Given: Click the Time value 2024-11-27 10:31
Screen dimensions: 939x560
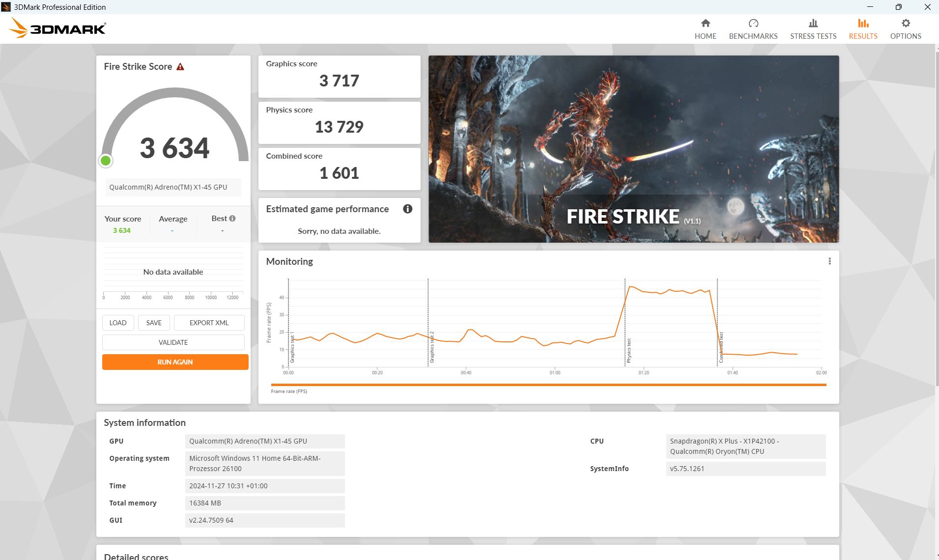Looking at the screenshot, I should 265,486.
